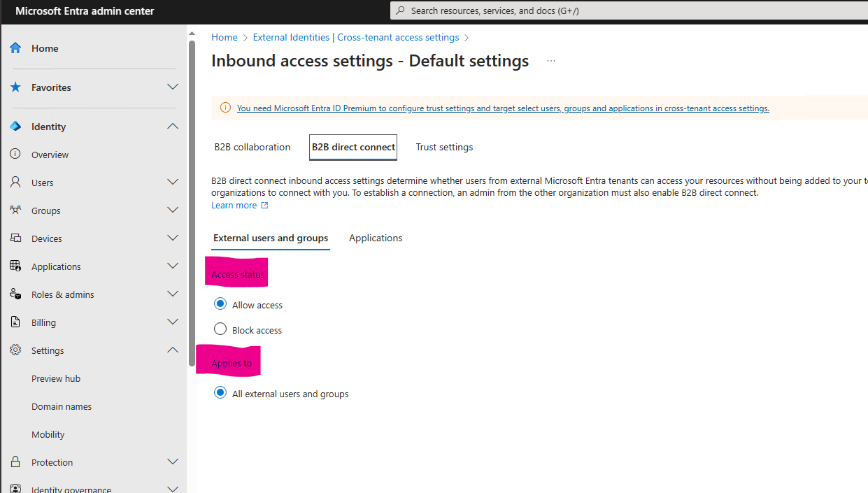Screen dimensions: 868x493
Task: Open Preview hub in sidebar
Action: [56, 378]
